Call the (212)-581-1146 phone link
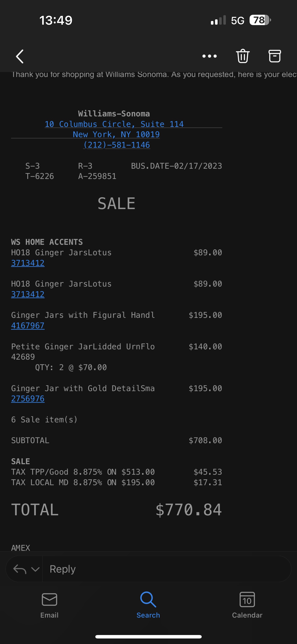This screenshot has width=297, height=644. [x=116, y=145]
